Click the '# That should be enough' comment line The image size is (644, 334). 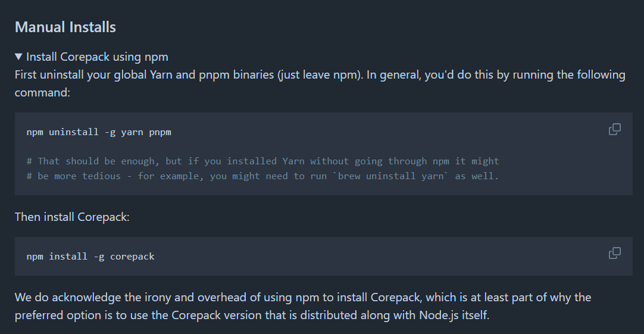point(262,161)
